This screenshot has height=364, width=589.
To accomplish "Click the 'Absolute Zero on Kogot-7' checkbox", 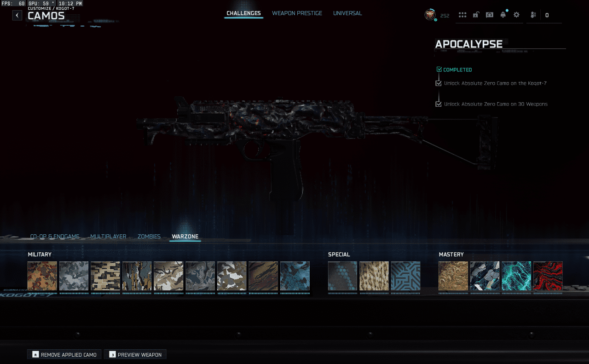I will tap(439, 83).
